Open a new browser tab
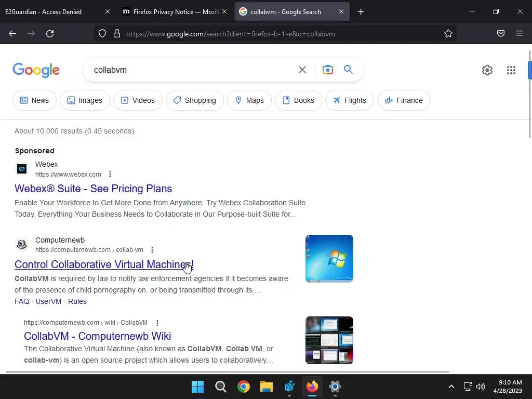The width and height of the screenshot is (532, 399). [x=361, y=12]
